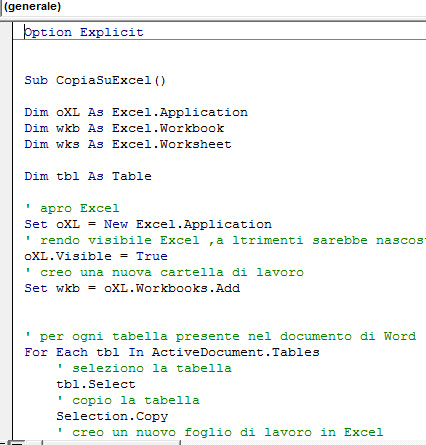Click 'Dim wkb As Excel.Workbook' line
The width and height of the screenshot is (426, 445).
click(124, 128)
